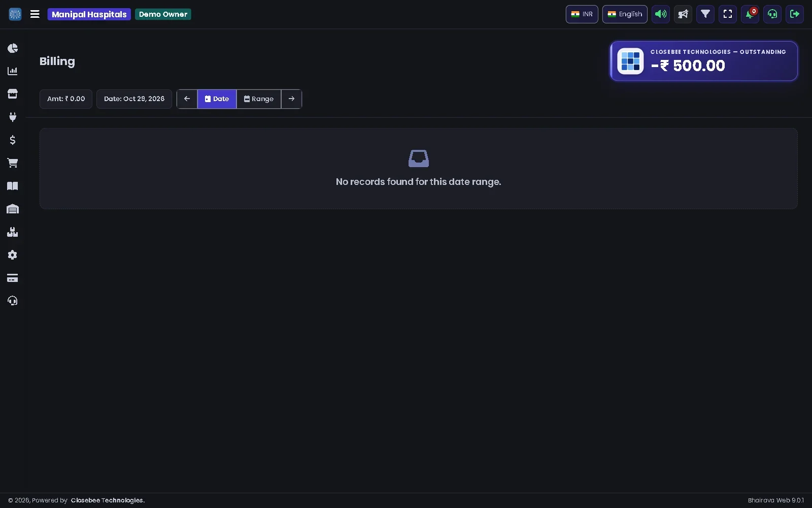The image size is (812, 508).
Task: Click the Billing page heading
Action: [x=57, y=61]
